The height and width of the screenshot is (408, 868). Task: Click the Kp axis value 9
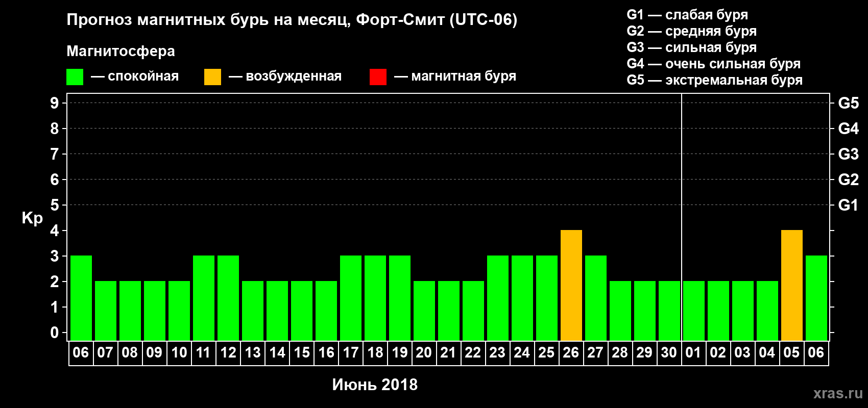tap(55, 103)
